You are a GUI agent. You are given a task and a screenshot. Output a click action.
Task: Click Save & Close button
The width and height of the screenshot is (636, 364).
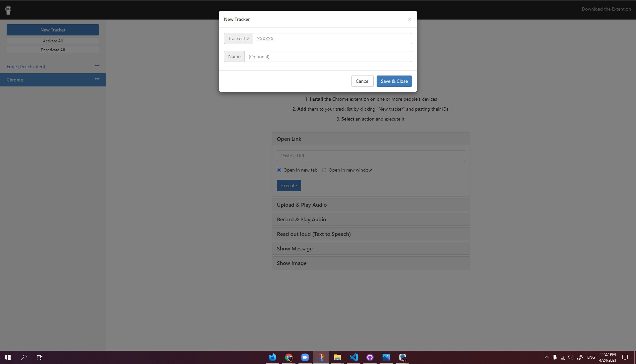394,81
